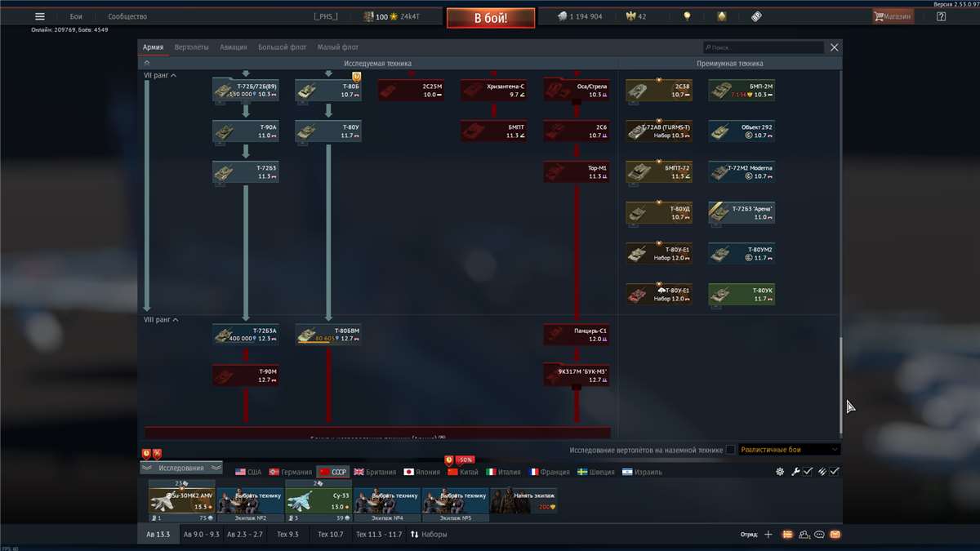Select the Германия nation tab
980x551 pixels.
291,472
